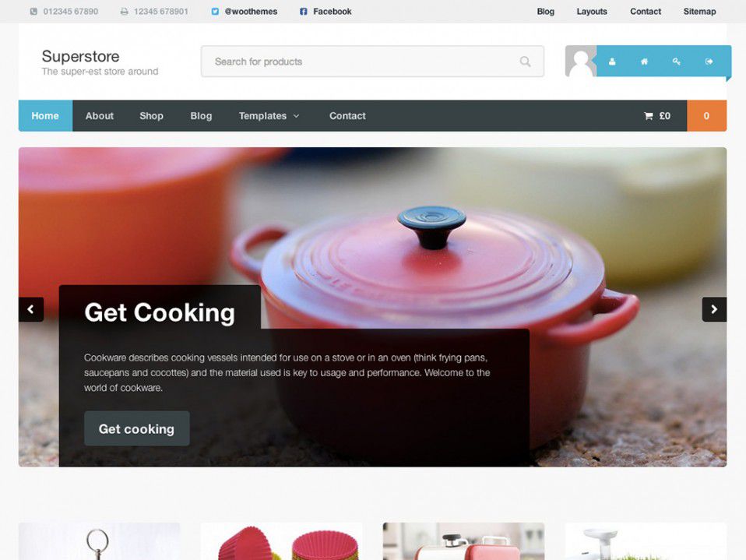Expand the Templates dropdown menu

(x=269, y=115)
